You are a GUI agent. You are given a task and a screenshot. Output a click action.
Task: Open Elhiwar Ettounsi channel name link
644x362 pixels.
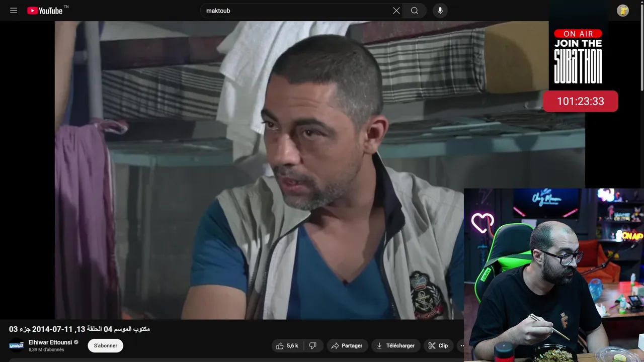(x=50, y=342)
